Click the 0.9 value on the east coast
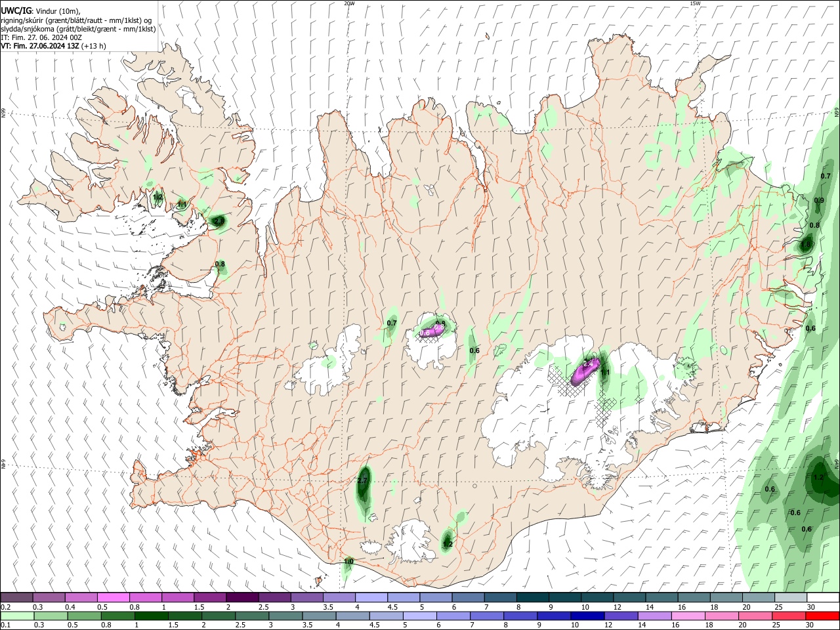 tap(819, 200)
